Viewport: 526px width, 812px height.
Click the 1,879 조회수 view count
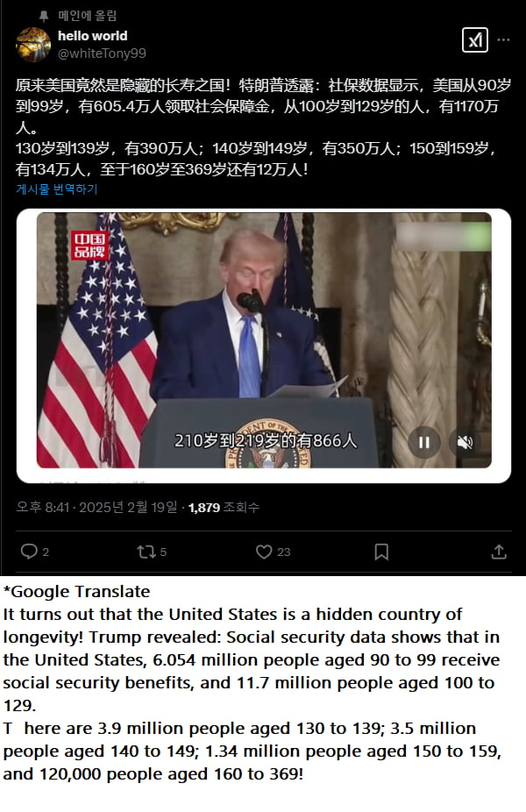click(x=224, y=507)
